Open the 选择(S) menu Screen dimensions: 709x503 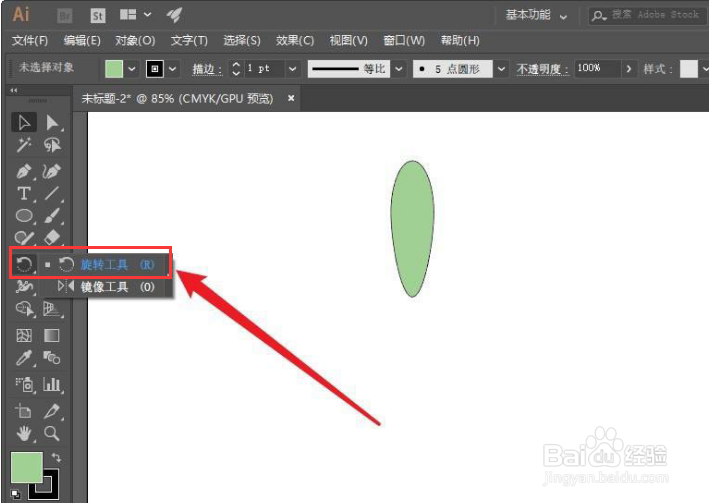tap(242, 41)
